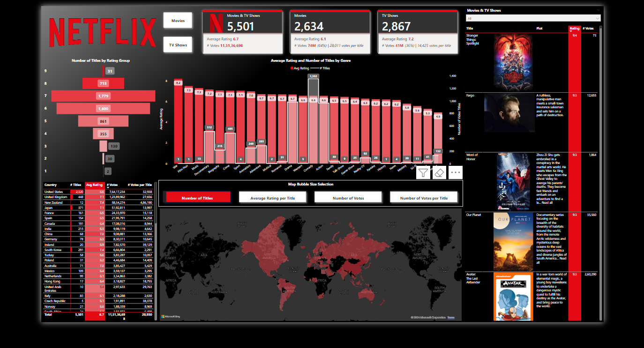Screen dimensions: 644x348
Task: Sort country table by Country header
Action: pyautogui.click(x=51, y=185)
